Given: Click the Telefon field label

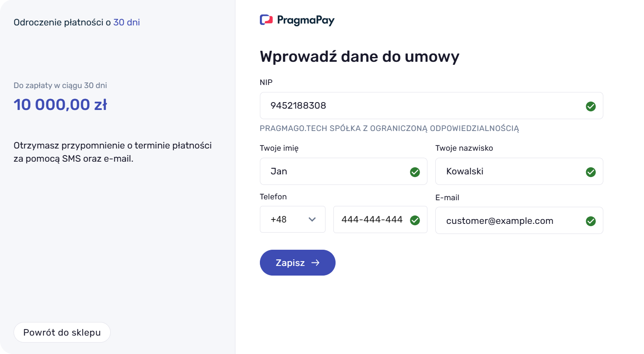Looking at the screenshot, I should coord(273,197).
